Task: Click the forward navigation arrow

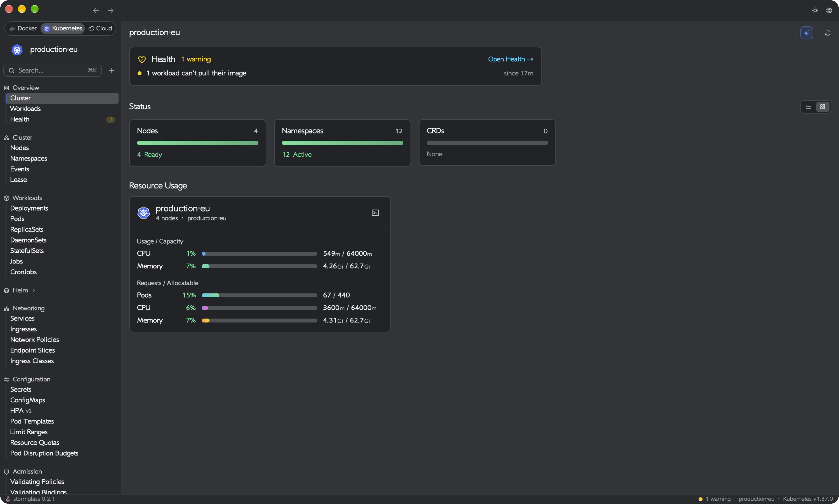Action: point(111,11)
